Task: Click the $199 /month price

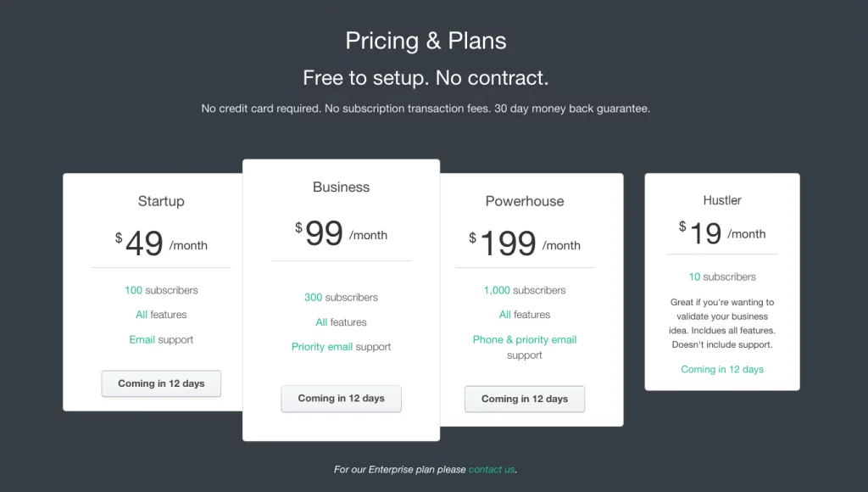Action: [524, 243]
